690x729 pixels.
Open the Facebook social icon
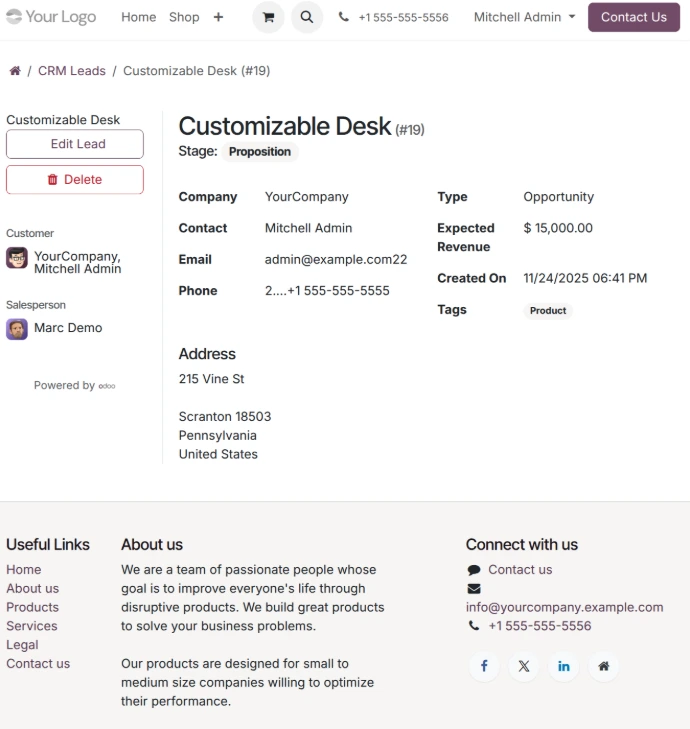tap(484, 666)
